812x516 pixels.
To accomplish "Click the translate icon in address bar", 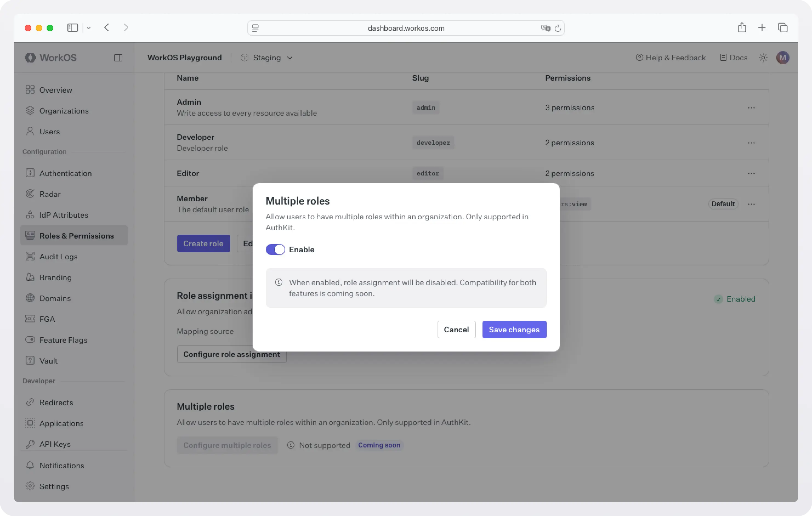I will (545, 28).
